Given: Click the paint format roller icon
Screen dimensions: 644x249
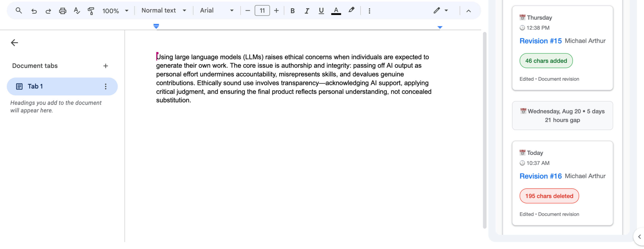Looking at the screenshot, I should click(x=91, y=11).
